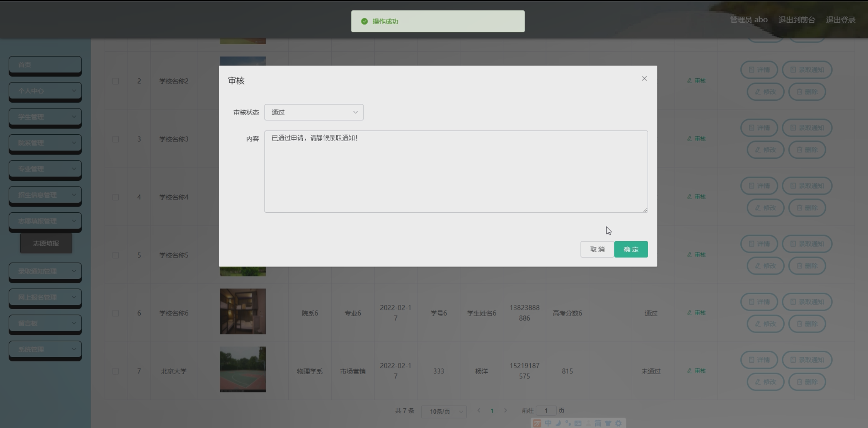Select 志愿填报 submenu item
This screenshot has height=428, width=868.
coord(46,243)
